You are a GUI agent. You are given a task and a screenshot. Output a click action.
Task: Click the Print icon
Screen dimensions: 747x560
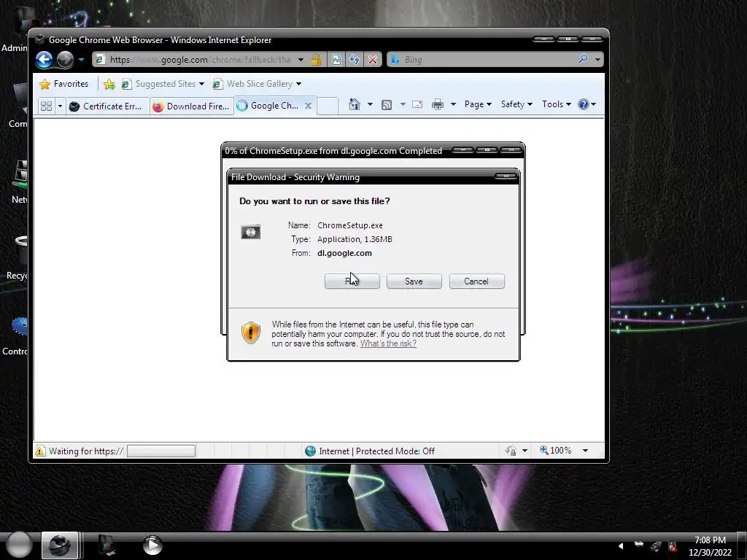438,104
